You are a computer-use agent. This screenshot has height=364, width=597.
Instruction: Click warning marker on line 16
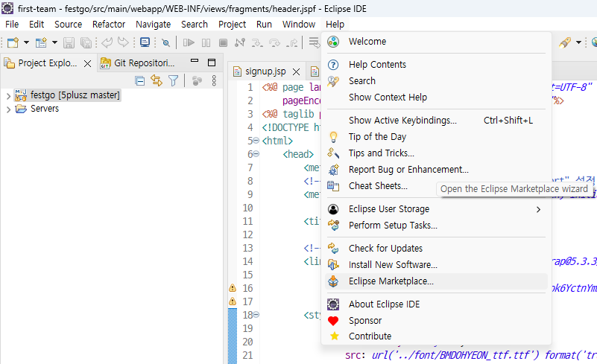[233, 288]
